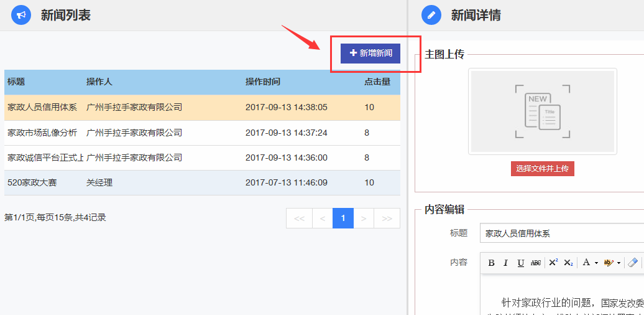The height and width of the screenshot is (315, 644).
Task: Click the time 2017-09-13 14:37:24
Action: [x=287, y=133]
